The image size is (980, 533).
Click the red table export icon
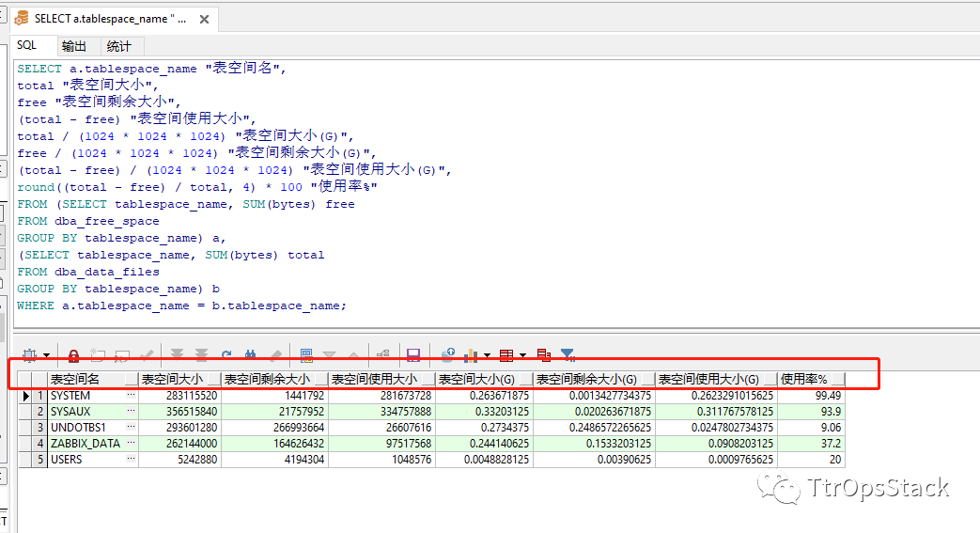pos(506,355)
